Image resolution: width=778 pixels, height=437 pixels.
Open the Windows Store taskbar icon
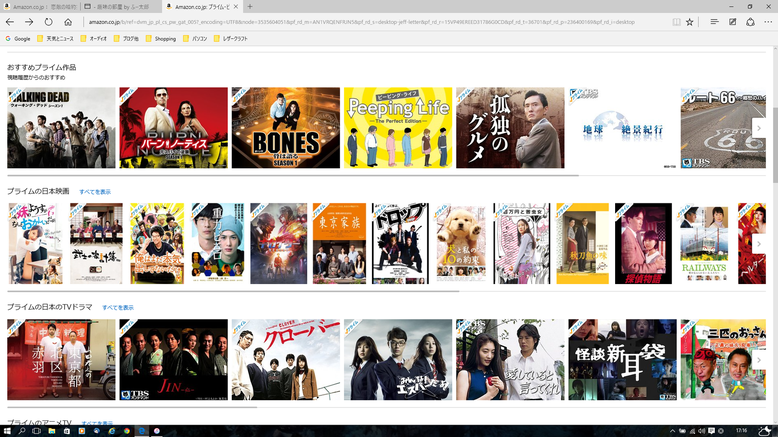pos(66,431)
